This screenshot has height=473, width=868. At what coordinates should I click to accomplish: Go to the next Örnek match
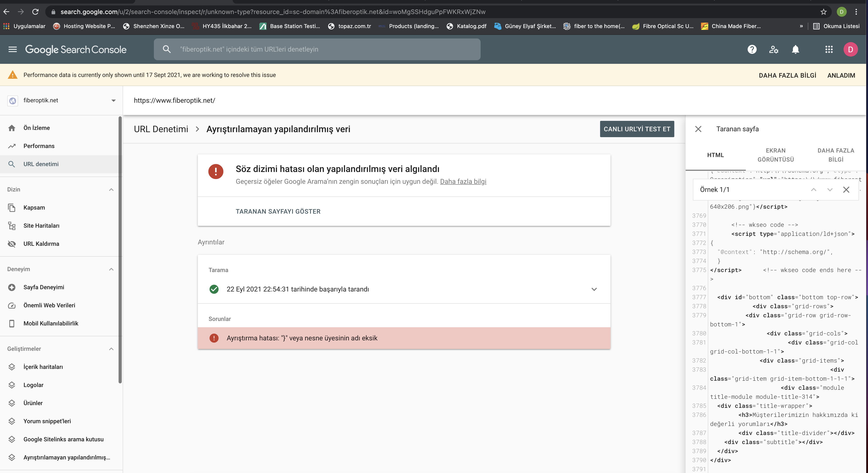point(830,190)
